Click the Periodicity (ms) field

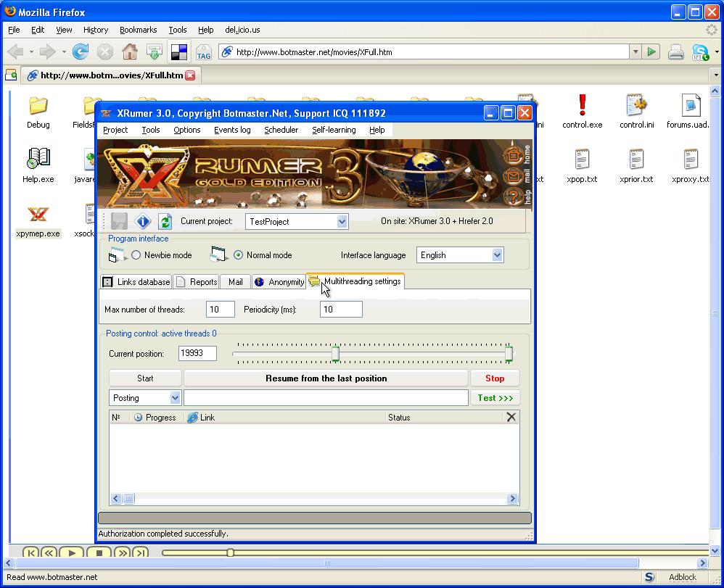point(341,310)
